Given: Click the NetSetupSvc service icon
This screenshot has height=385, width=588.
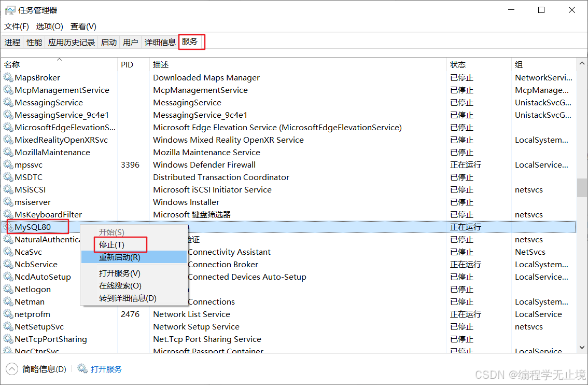Looking at the screenshot, I should click(x=8, y=326).
